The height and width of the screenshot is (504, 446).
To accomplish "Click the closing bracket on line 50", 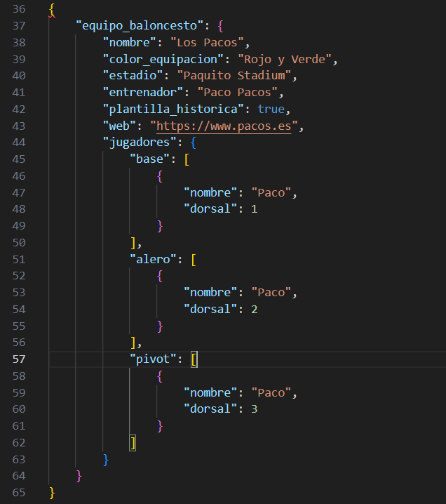I will tap(133, 243).
